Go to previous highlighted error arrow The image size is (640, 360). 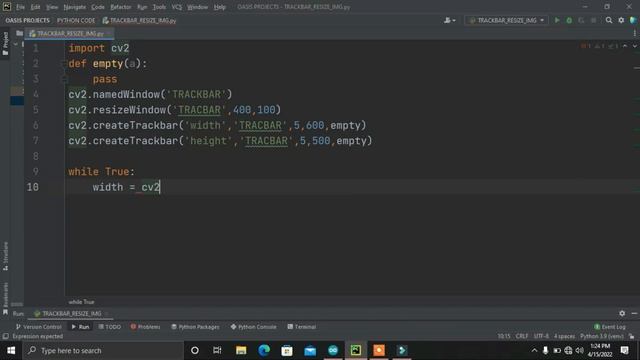click(625, 46)
